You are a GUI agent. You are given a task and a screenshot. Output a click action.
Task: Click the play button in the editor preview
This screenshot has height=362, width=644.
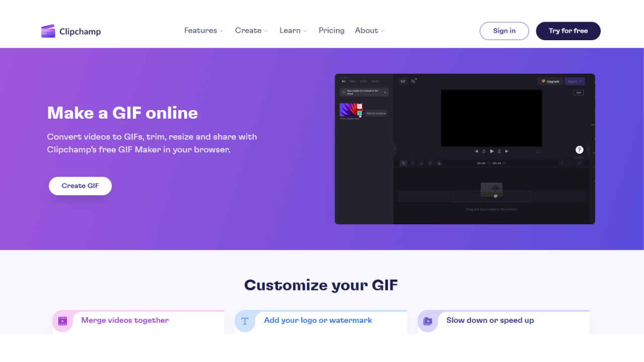coord(492,151)
